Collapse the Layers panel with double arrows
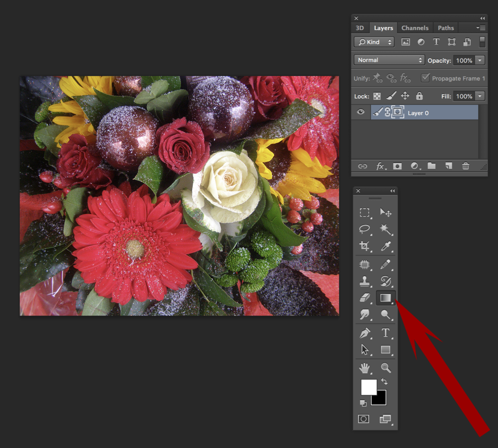This screenshot has height=448, width=498. 482,18
